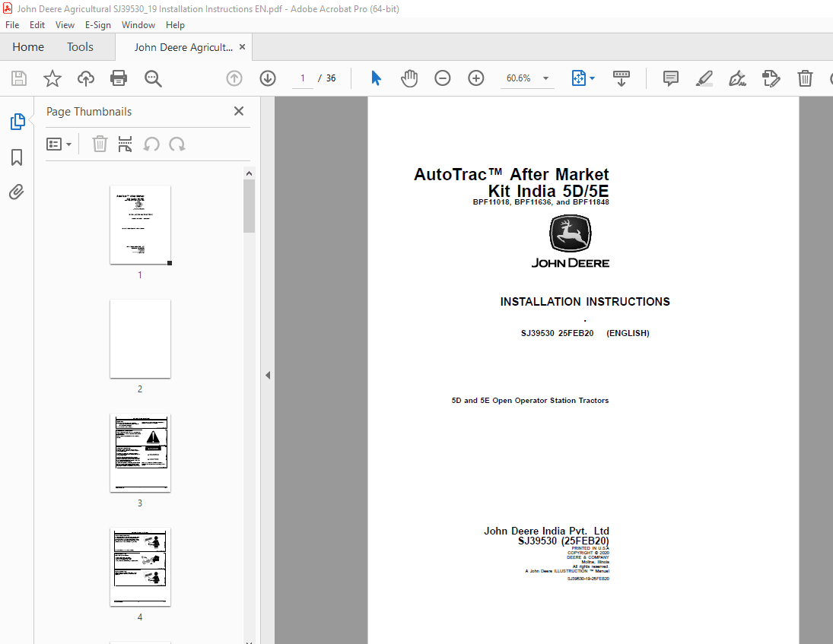Click the upload to cloud icon
The image size is (833, 644).
click(x=86, y=78)
